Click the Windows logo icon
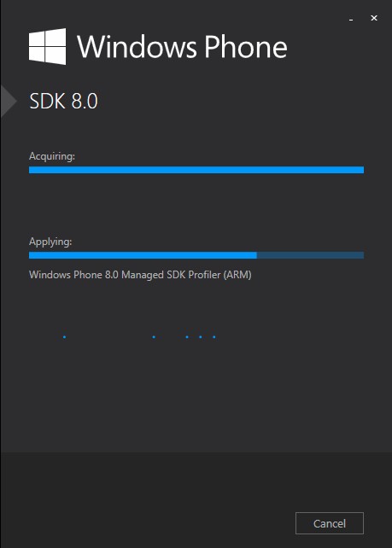 point(47,46)
